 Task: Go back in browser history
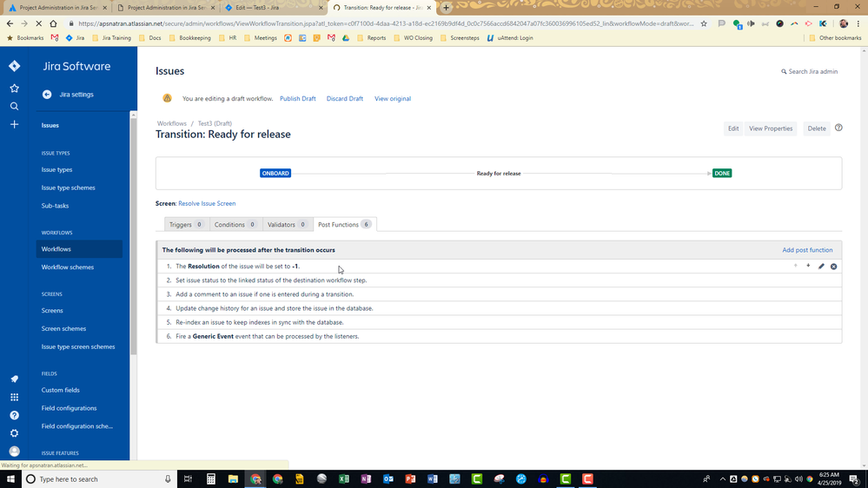pos(10,23)
